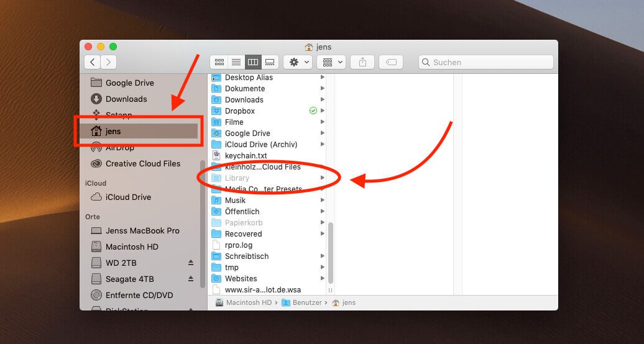Viewport: 644px width, 344px height.
Task: Expand the Recovered folder arrow
Action: point(323,233)
